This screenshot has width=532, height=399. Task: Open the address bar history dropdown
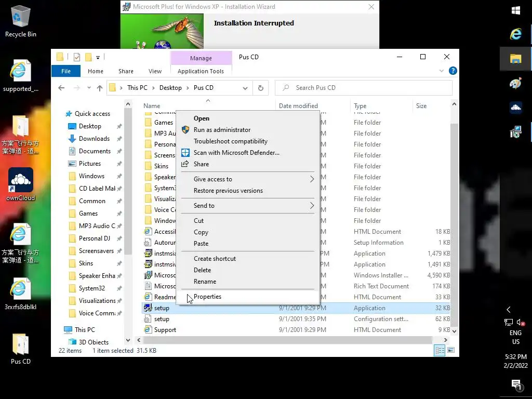coord(245,88)
